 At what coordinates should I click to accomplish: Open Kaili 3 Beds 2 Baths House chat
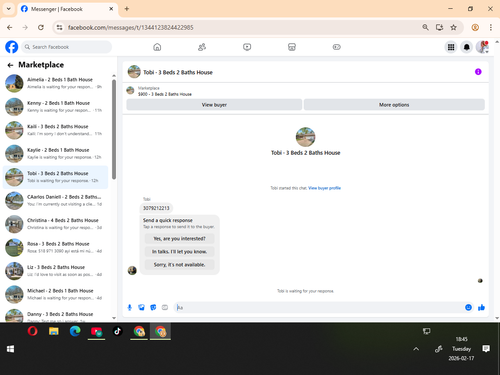tap(55, 130)
